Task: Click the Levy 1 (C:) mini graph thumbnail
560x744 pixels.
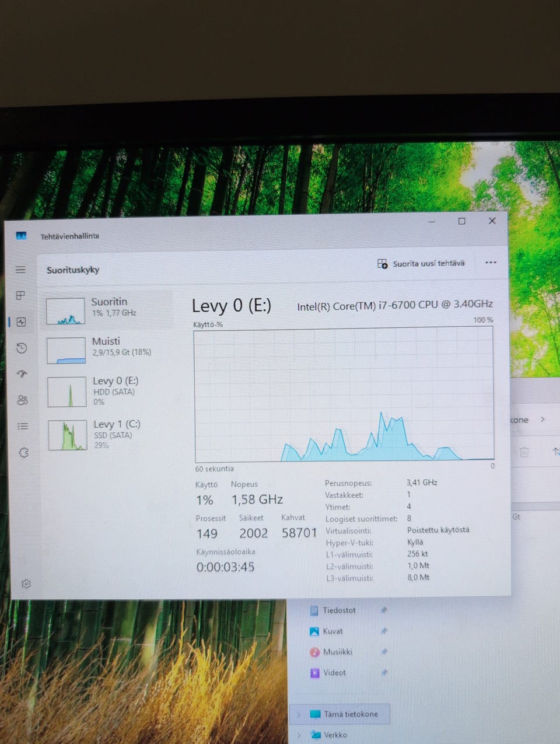Action: pos(68,435)
